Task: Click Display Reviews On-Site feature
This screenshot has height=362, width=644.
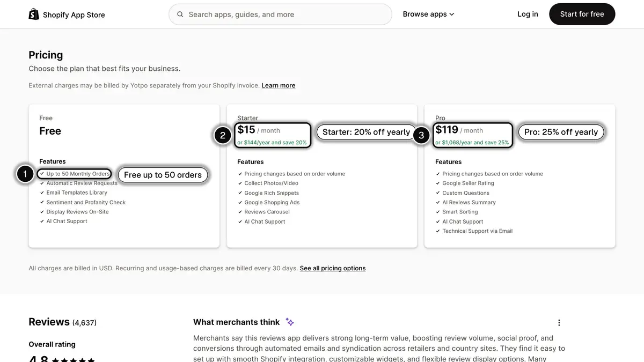Action: pyautogui.click(x=77, y=212)
